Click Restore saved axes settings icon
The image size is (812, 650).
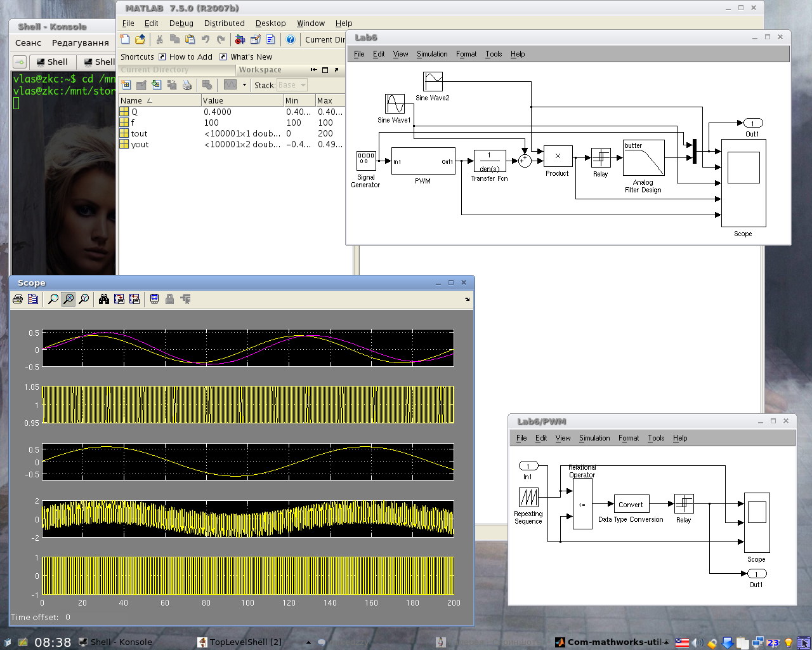pyautogui.click(x=134, y=299)
